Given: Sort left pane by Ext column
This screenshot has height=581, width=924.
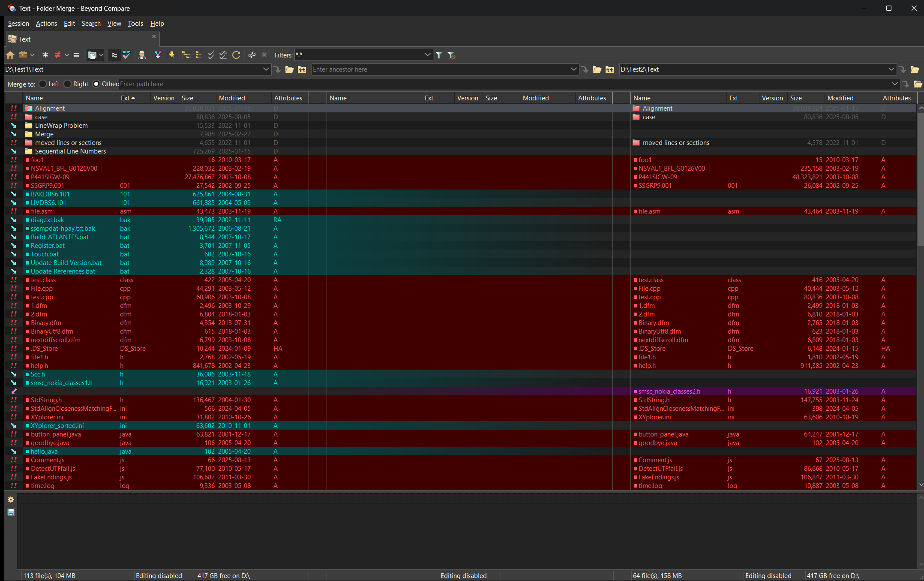Looking at the screenshot, I should coord(134,98).
